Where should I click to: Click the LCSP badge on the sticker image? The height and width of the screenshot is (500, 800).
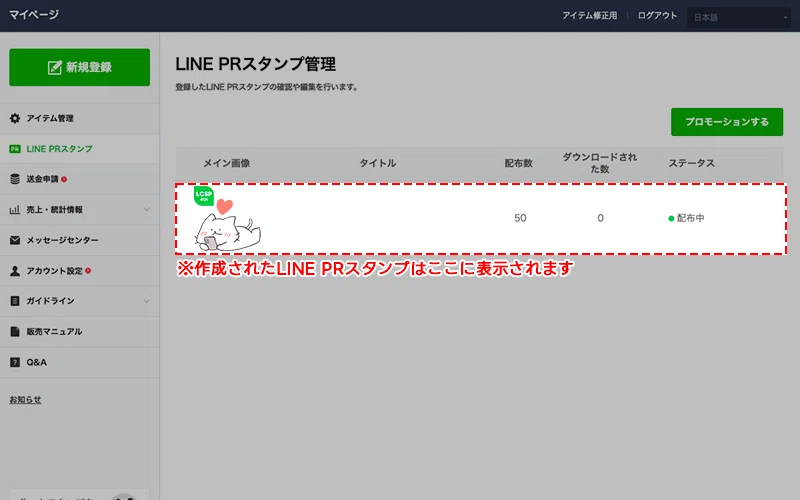[204, 195]
